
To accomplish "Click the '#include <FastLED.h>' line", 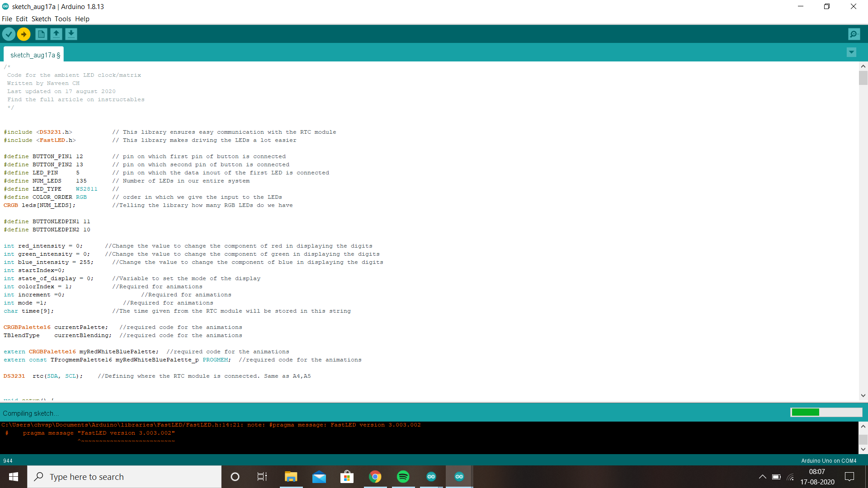I will point(40,140).
